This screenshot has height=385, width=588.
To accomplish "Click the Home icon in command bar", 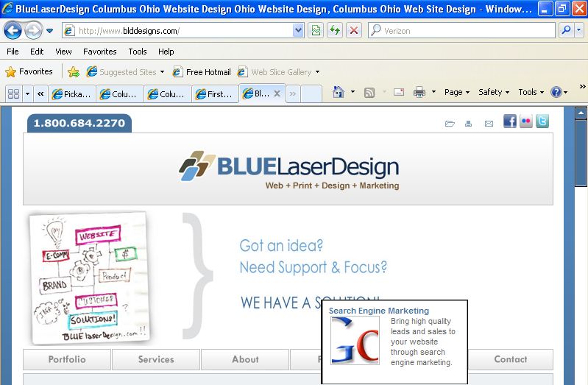I will click(x=339, y=92).
